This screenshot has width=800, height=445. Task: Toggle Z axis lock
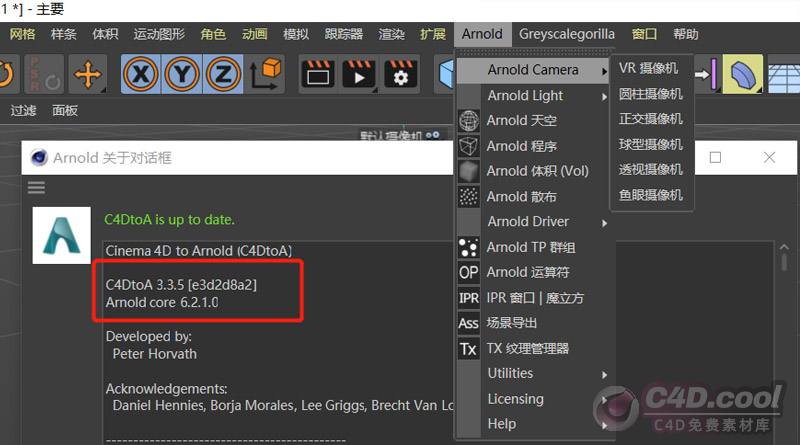pyautogui.click(x=223, y=75)
